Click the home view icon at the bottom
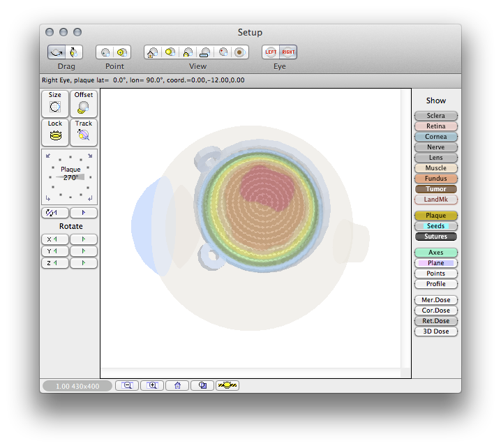 (x=177, y=385)
